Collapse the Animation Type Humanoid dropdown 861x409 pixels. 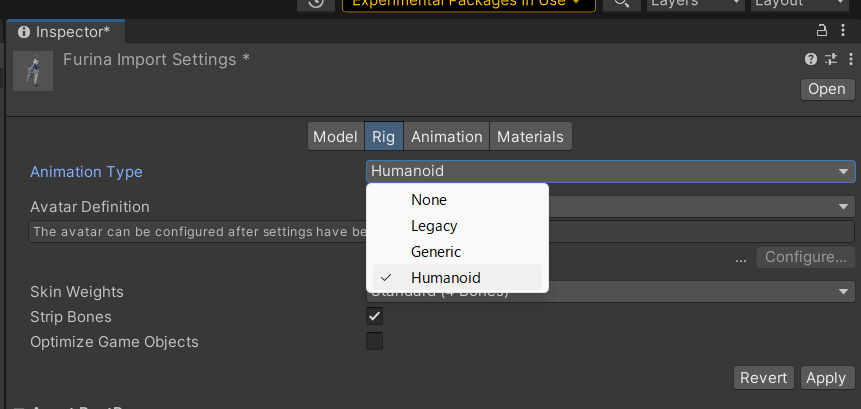pyautogui.click(x=611, y=171)
